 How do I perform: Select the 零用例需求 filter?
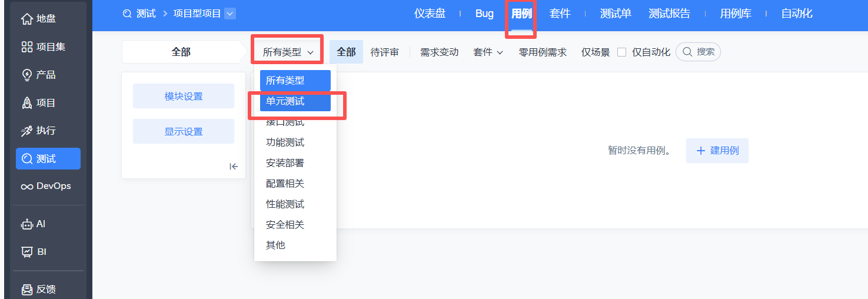(543, 52)
